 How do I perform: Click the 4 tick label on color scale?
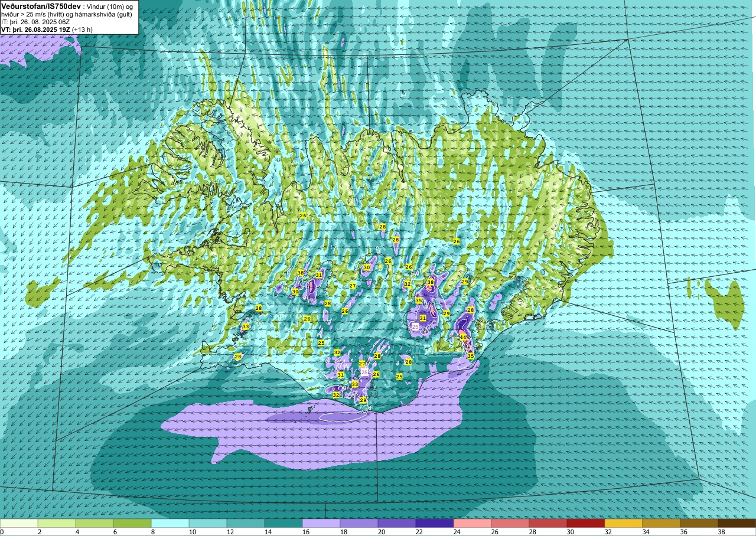77,532
